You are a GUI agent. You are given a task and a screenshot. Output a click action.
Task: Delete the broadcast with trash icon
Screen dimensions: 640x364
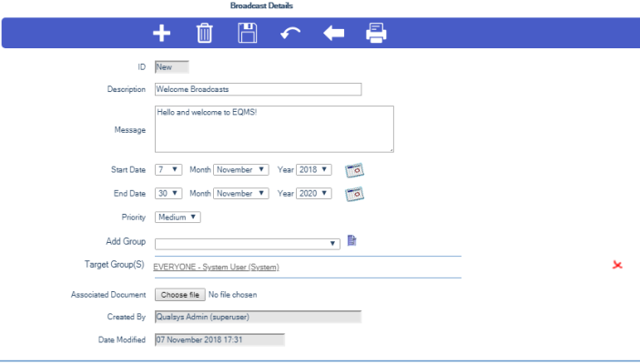tap(205, 33)
